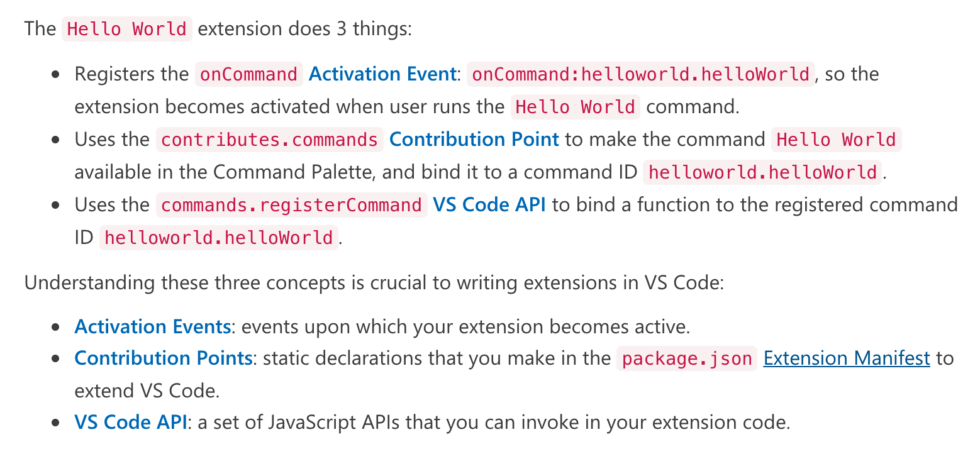Screen dimensions: 980x454
Task: Click the 'extension does 3 things' text
Action: click(304, 29)
